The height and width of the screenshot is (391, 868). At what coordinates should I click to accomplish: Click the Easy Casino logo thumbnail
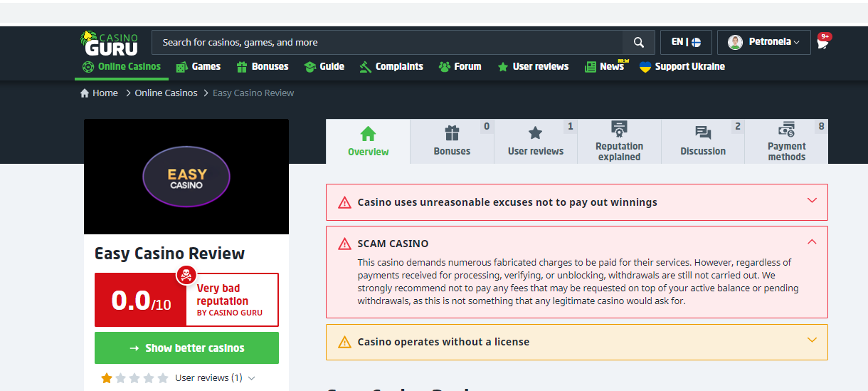tap(186, 177)
